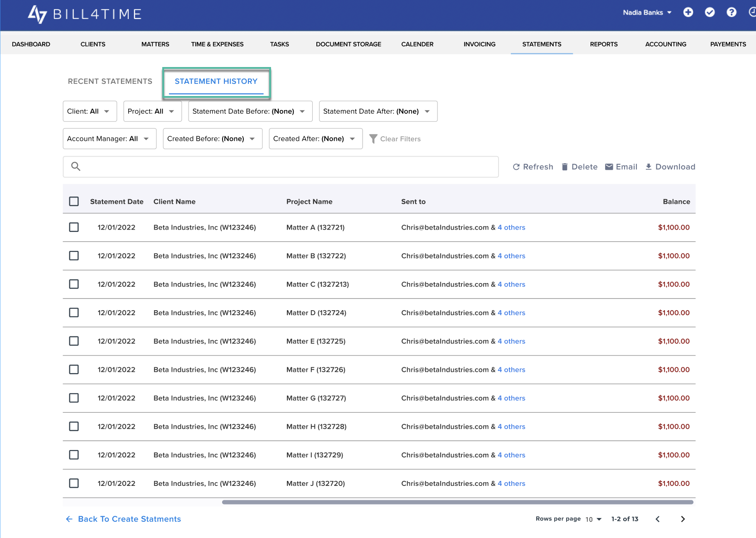Image resolution: width=756 pixels, height=538 pixels.
Task: Open the Dashboard menu item
Action: 31,44
